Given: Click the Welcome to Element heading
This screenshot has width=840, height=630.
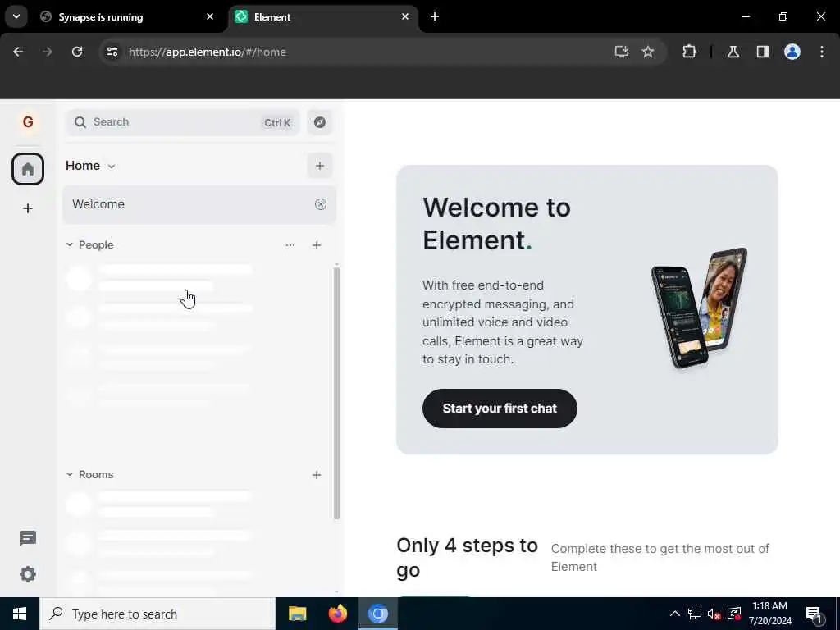Looking at the screenshot, I should point(496,223).
